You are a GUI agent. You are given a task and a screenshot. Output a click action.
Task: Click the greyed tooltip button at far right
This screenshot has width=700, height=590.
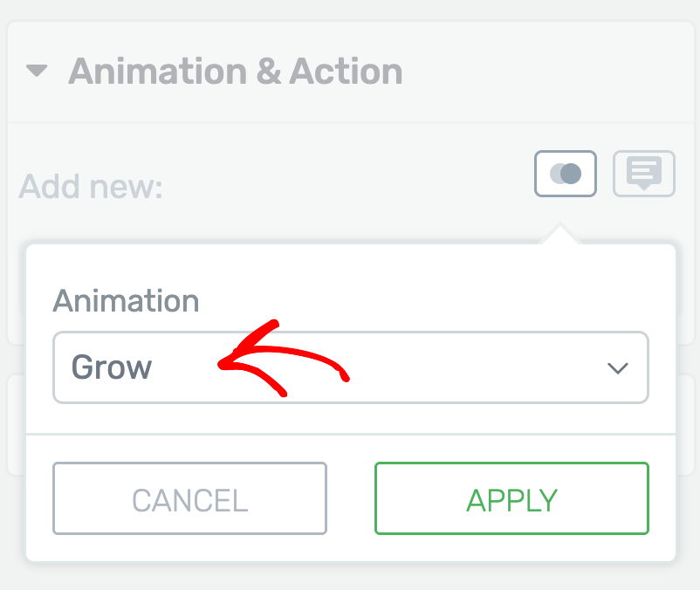click(x=644, y=174)
